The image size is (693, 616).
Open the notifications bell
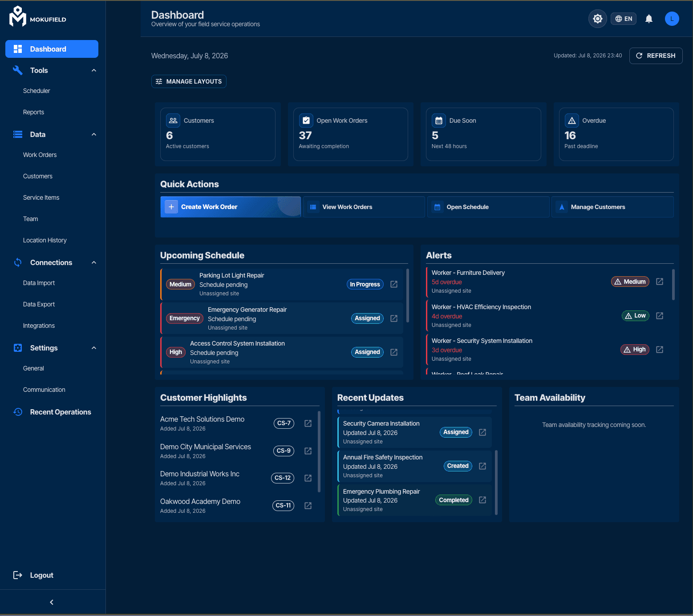coord(649,19)
